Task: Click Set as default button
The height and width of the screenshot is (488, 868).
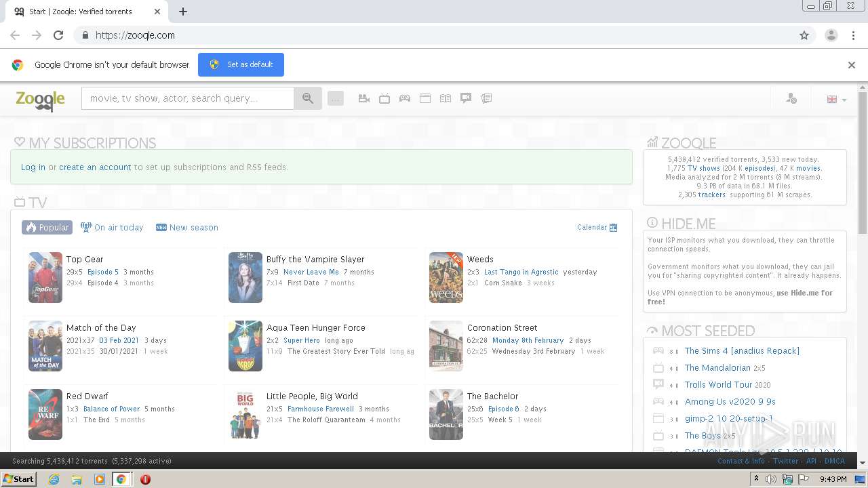Action: pyautogui.click(x=241, y=64)
